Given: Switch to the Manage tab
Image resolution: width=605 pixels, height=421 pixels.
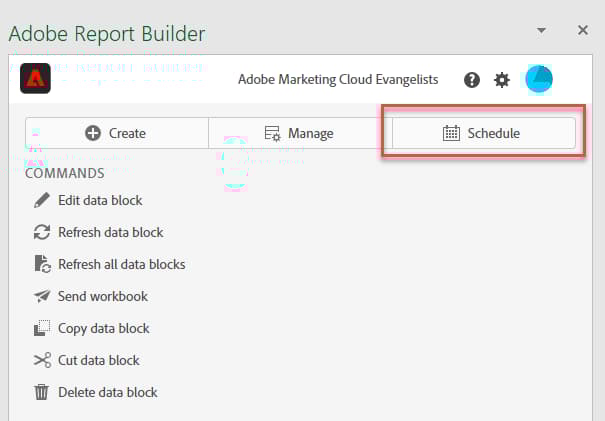Looking at the screenshot, I should 299,133.
